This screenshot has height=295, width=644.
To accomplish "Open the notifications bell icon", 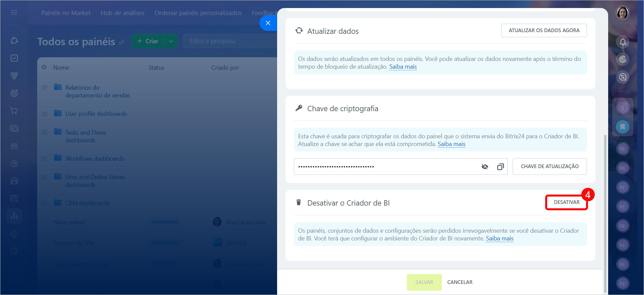I will (x=623, y=42).
